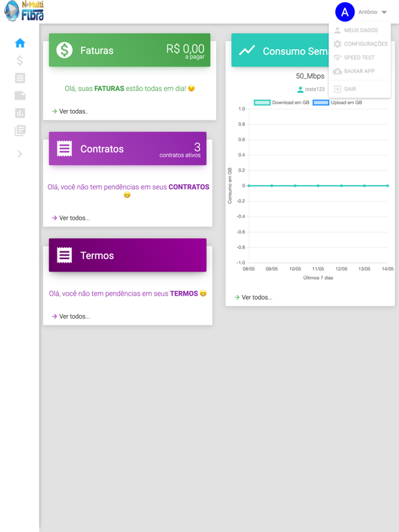Image resolution: width=399 pixels, height=532 pixels.
Task: Follow the Ver todos... link under consumption chart
Action: coord(257,297)
